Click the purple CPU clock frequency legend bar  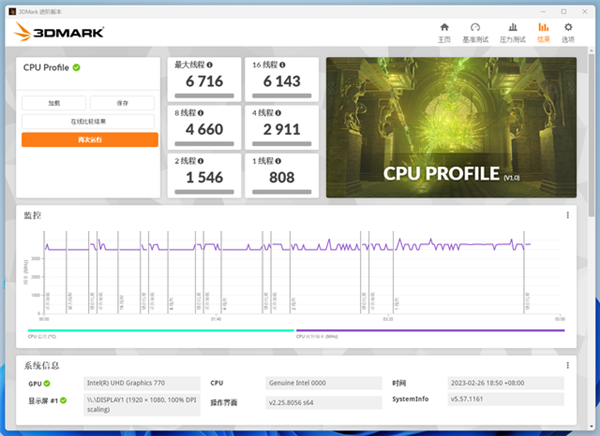tap(430, 330)
